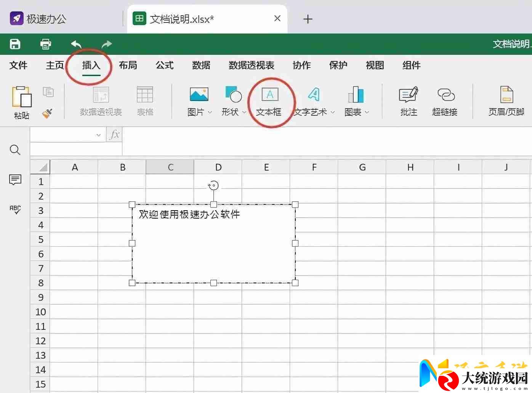Insert a 超链接 hyperlink
Screen dimensions: 532x393
pyautogui.click(x=445, y=101)
